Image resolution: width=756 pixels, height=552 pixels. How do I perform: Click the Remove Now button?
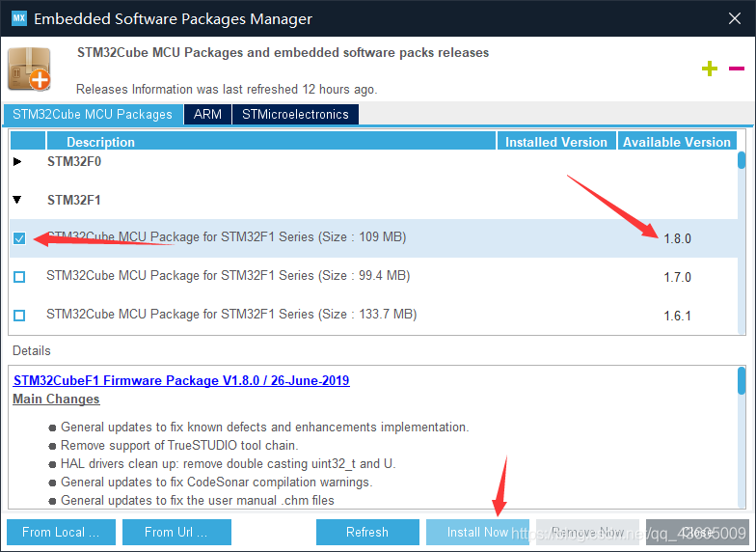(587, 532)
